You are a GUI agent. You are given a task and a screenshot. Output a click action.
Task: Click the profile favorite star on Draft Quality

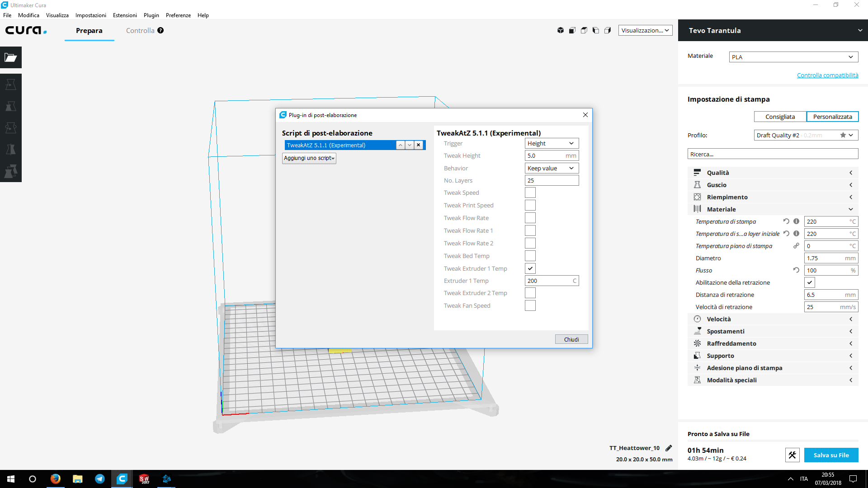(x=842, y=135)
